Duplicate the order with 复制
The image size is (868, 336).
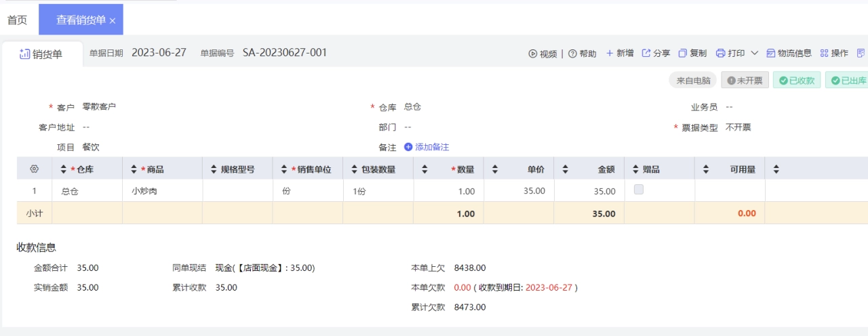[x=692, y=53]
